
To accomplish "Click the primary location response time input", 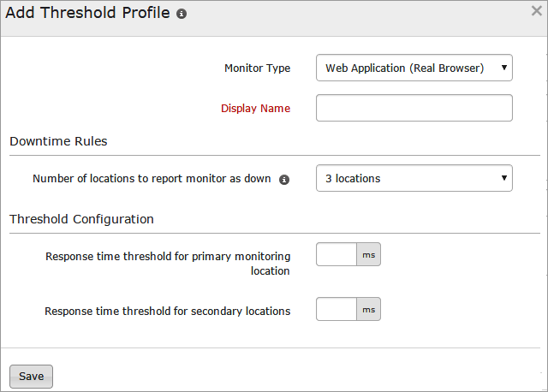I will pyautogui.click(x=337, y=254).
